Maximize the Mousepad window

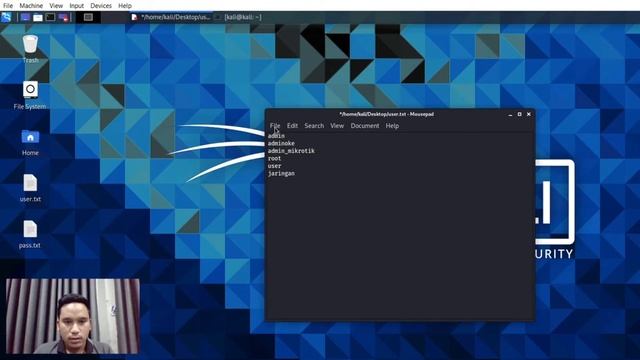(520, 114)
